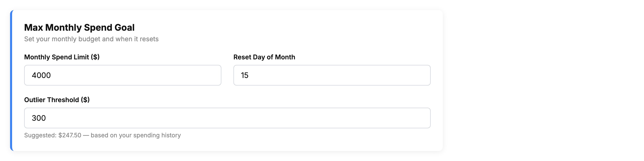The height and width of the screenshot is (161, 644).
Task: Place cursor on the 300 value
Action: point(39,118)
